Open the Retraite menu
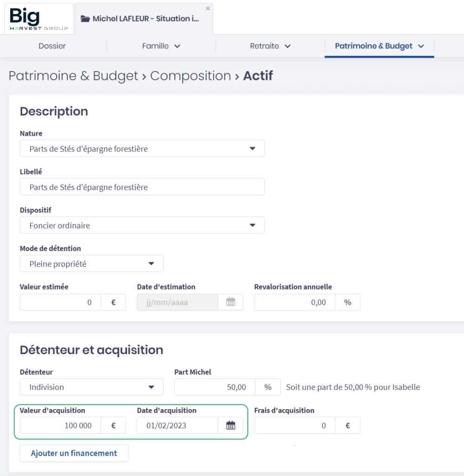The width and height of the screenshot is (464, 476). coord(270,46)
